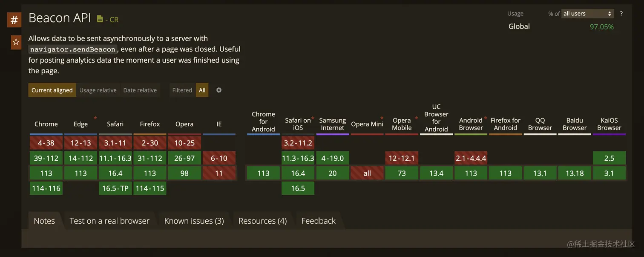Click Baidu Browser header
The height and width of the screenshot is (257, 644).
click(x=575, y=124)
